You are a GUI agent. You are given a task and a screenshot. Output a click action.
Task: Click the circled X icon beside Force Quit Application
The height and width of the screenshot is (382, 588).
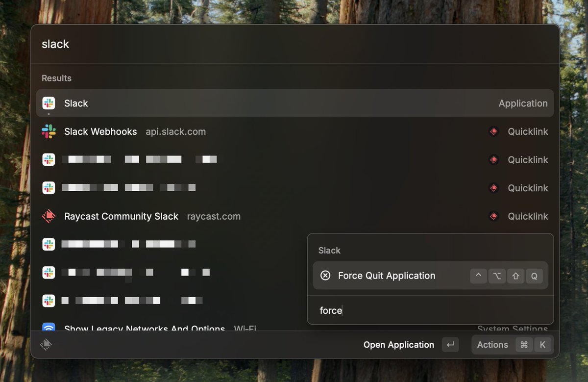click(325, 276)
